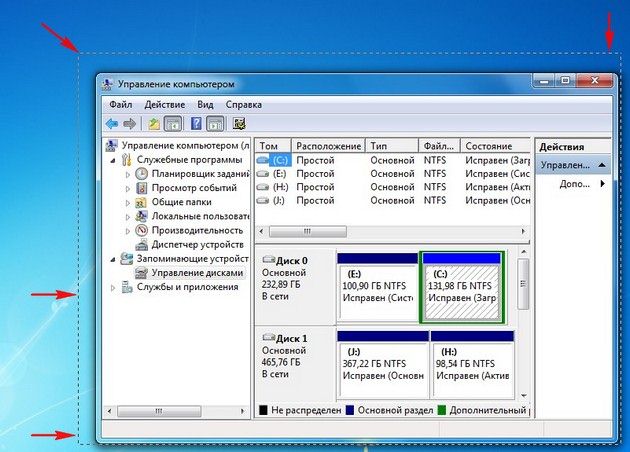The height and width of the screenshot is (452, 630).
Task: Sort by the Расположение column header
Action: tap(329, 146)
